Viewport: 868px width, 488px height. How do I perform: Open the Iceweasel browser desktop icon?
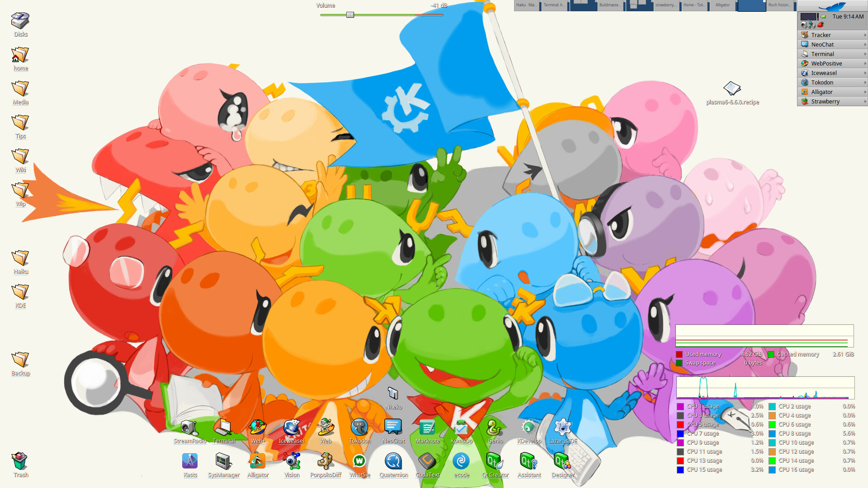click(292, 427)
